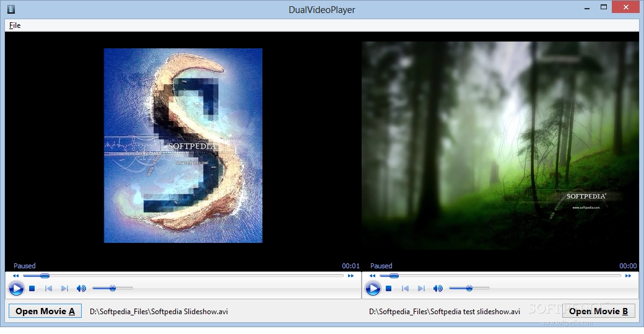The height and width of the screenshot is (334, 644).
Task: Click the Paused status above Movie A controls
Action: pyautogui.click(x=25, y=266)
